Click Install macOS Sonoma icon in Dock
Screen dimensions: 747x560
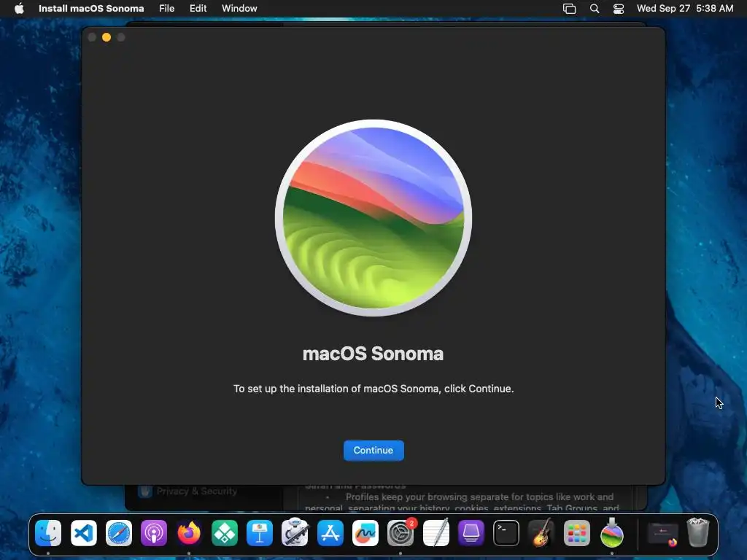pos(612,533)
